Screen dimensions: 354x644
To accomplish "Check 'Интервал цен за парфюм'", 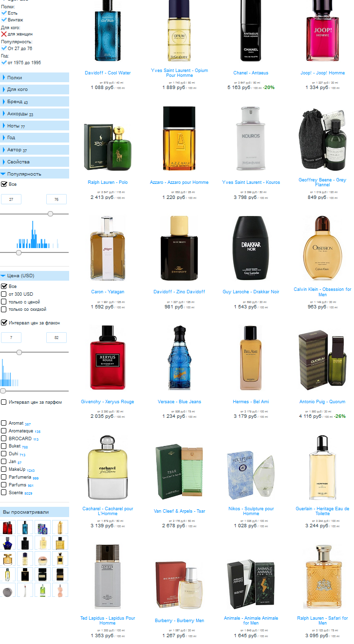I will (x=4, y=402).
